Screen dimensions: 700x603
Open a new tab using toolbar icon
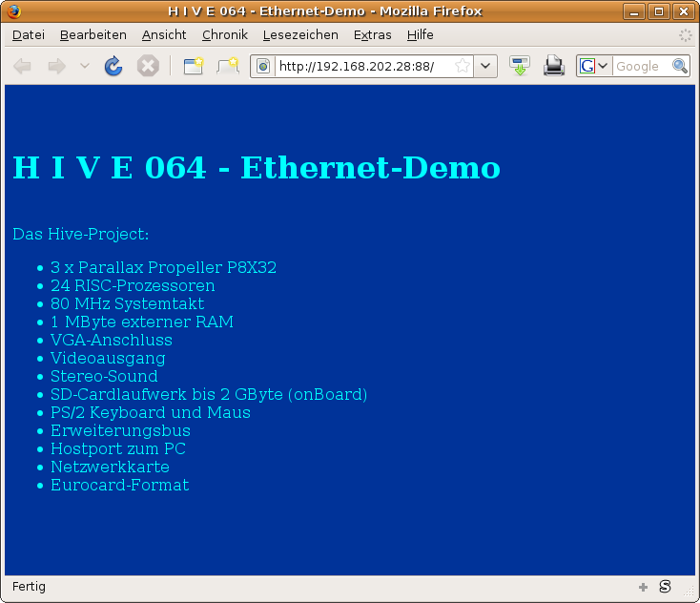(228, 66)
